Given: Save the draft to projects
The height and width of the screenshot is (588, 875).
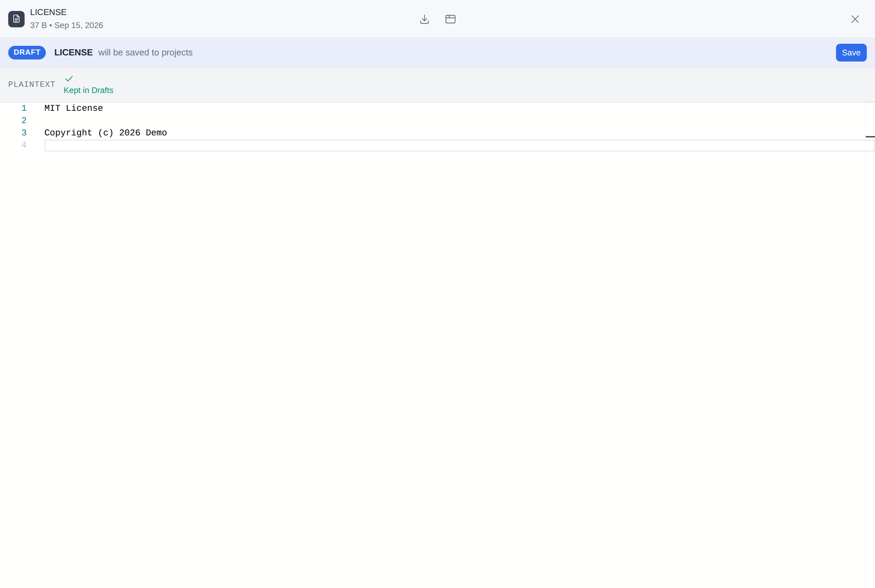Looking at the screenshot, I should (851, 53).
